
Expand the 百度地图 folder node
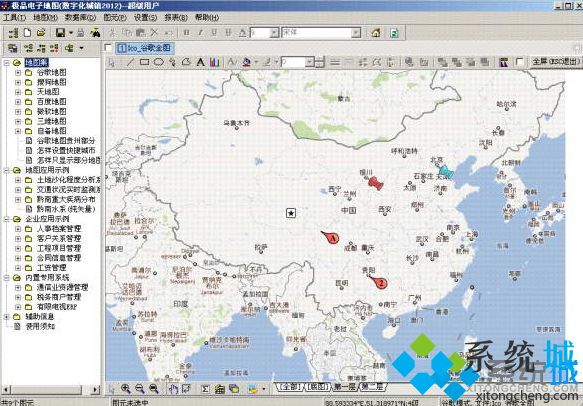coord(17,102)
